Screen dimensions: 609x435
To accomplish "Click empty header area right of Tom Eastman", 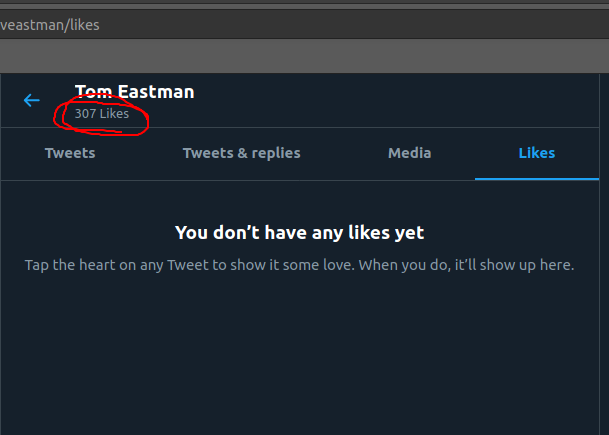I will (400, 100).
